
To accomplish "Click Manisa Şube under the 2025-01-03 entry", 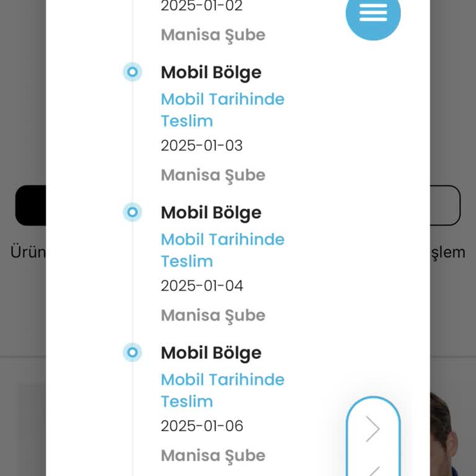I will click(213, 175).
